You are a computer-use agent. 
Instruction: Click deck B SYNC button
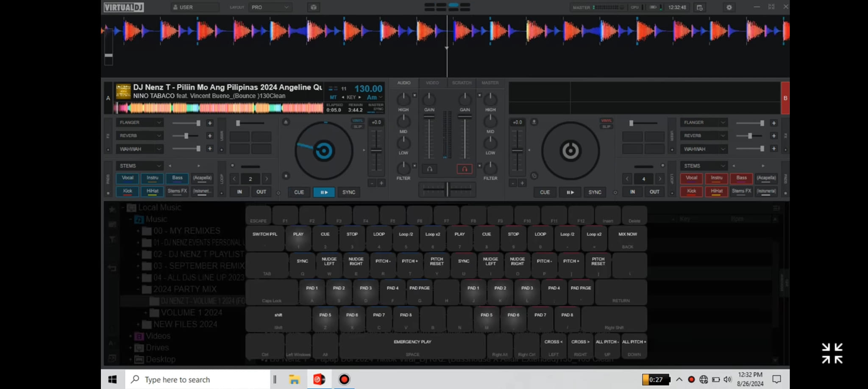click(x=595, y=192)
